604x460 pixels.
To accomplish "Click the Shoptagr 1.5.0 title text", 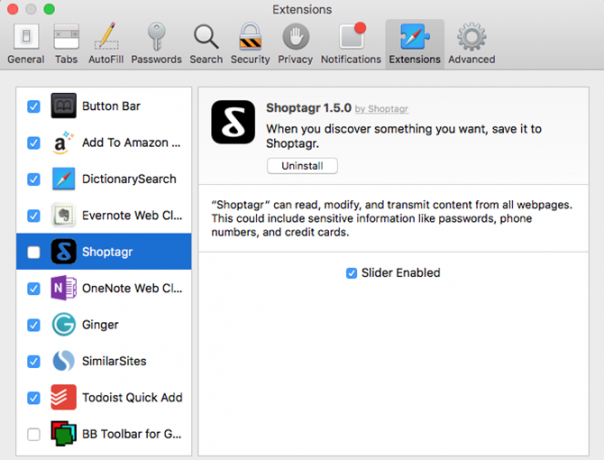I will 309,108.
